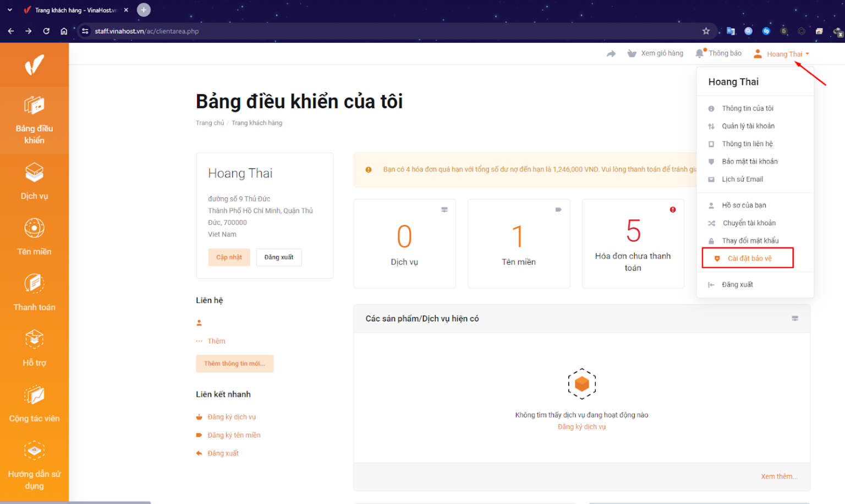Collapse the Các sản phẩm/Dịch vụ panel
845x504 pixels.
(795, 318)
